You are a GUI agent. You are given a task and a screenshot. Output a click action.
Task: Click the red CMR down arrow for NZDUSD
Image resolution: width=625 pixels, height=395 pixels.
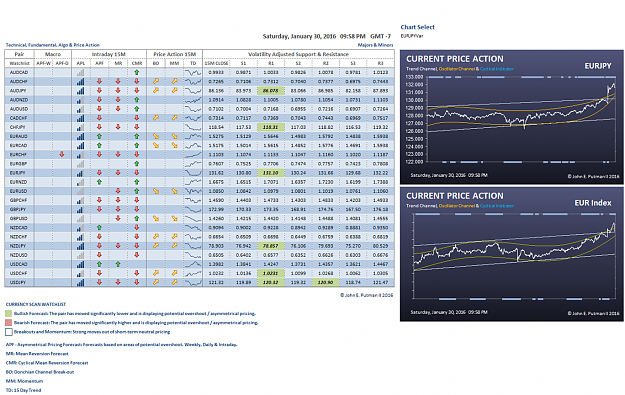pos(137,255)
